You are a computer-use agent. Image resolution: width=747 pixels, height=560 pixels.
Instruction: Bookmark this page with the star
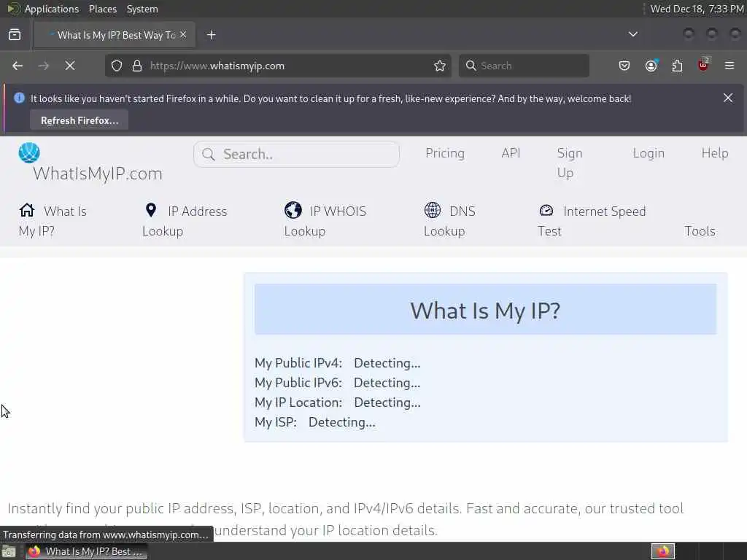[x=440, y=66]
